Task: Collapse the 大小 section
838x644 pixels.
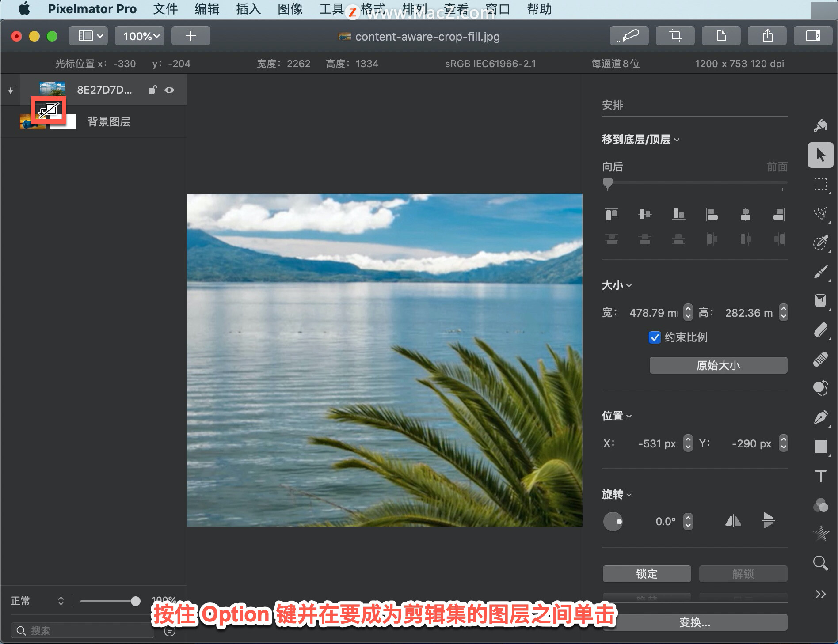Action: 617,285
